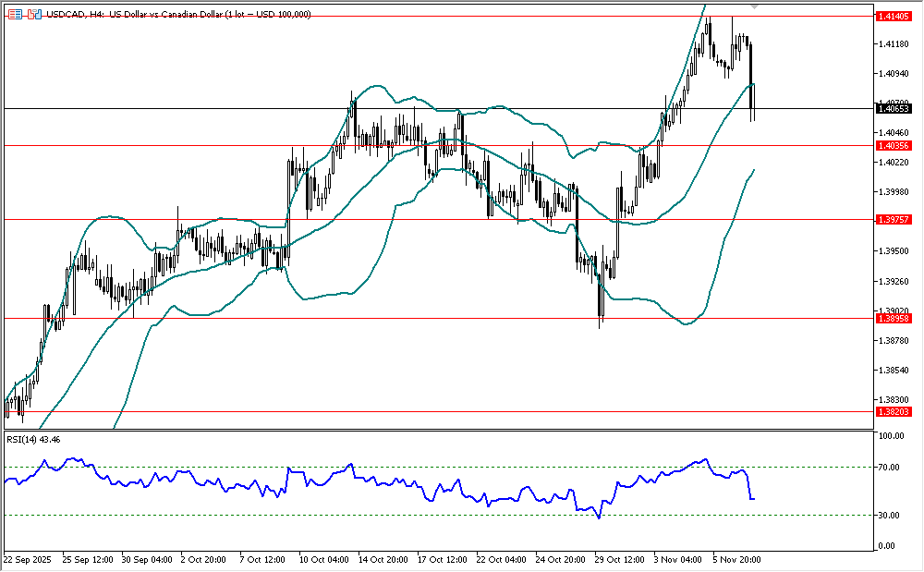This screenshot has height=572, width=924.
Task: Click the 1.41180 price scale value
Action: pyautogui.click(x=893, y=44)
